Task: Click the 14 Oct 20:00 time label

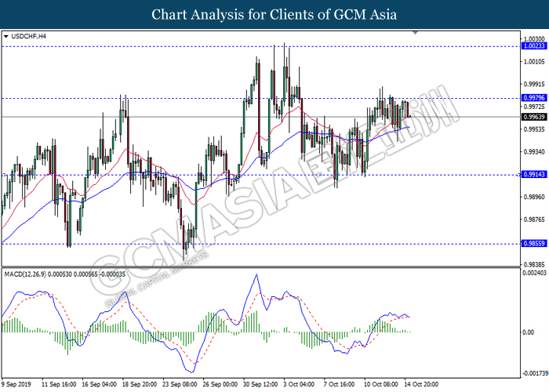Action: coord(421,384)
